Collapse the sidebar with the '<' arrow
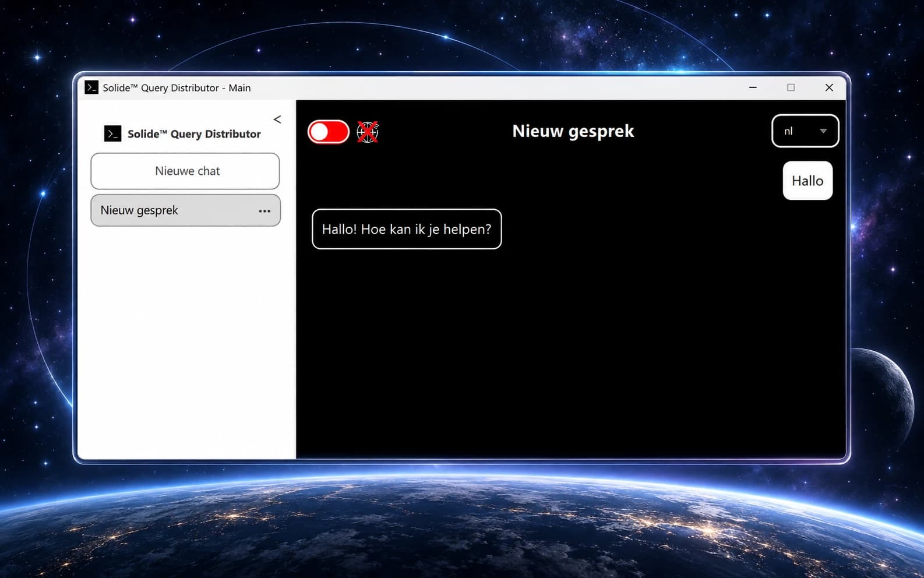924x578 pixels. (277, 119)
